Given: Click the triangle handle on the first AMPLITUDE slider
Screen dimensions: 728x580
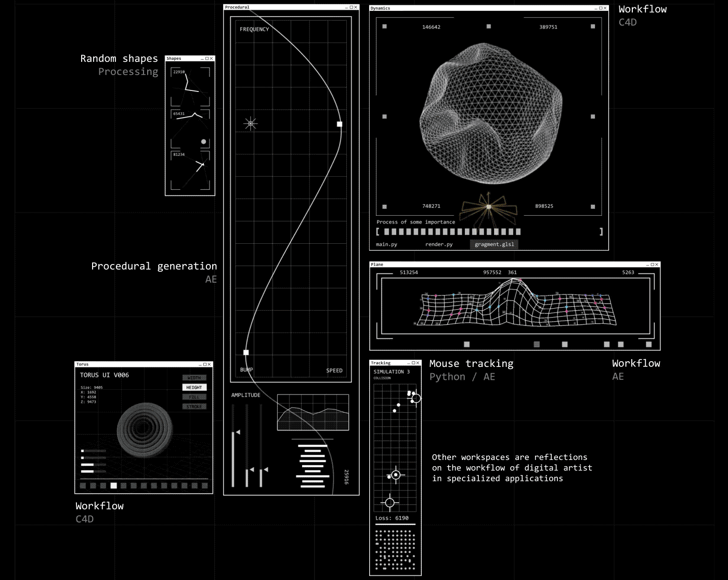Looking at the screenshot, I should click(238, 431).
